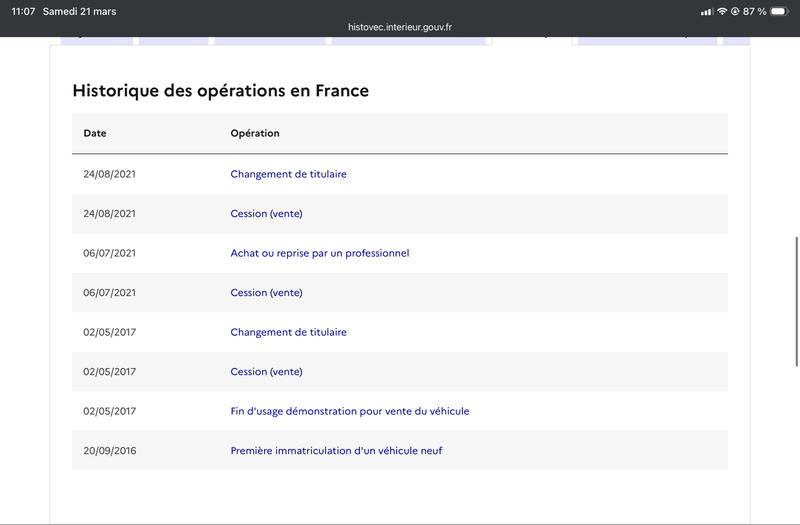800x525 pixels.
Task: Tap the rotation lock icon
Action: (x=735, y=11)
